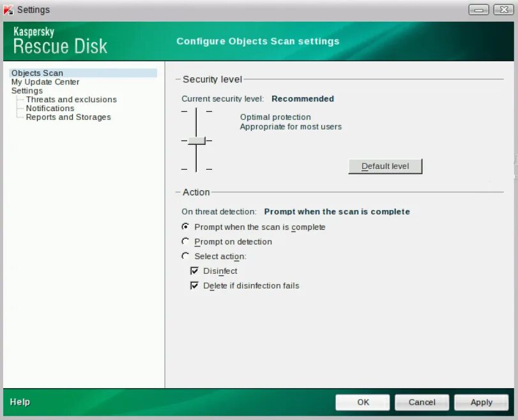The image size is (518, 420).
Task: Click the security level slider handle
Action: [x=197, y=140]
